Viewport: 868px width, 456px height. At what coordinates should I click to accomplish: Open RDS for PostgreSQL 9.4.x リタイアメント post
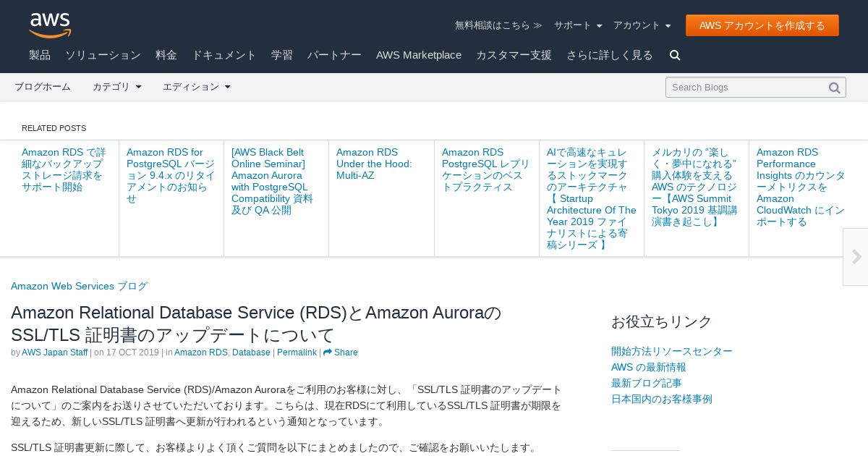[x=171, y=175]
